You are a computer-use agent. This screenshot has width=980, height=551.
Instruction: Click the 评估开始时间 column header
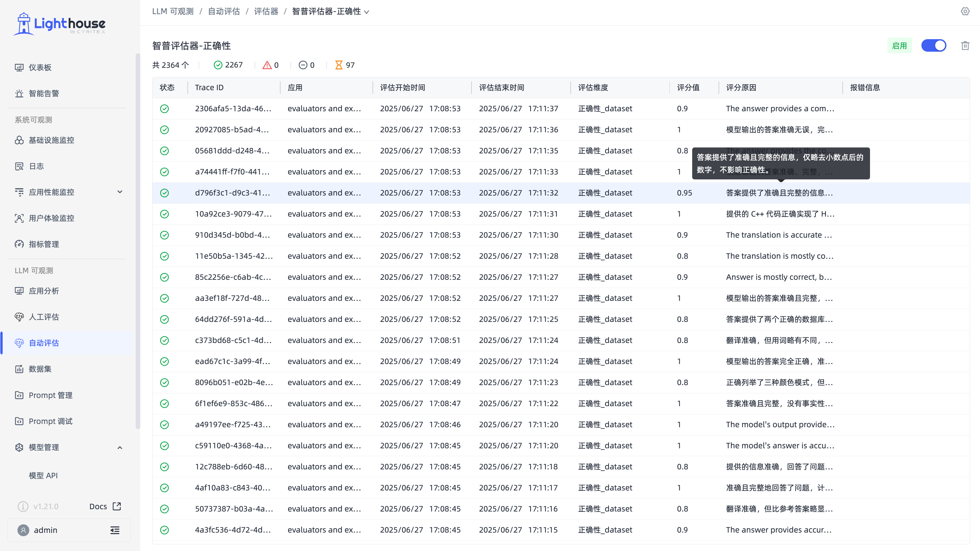(x=402, y=88)
